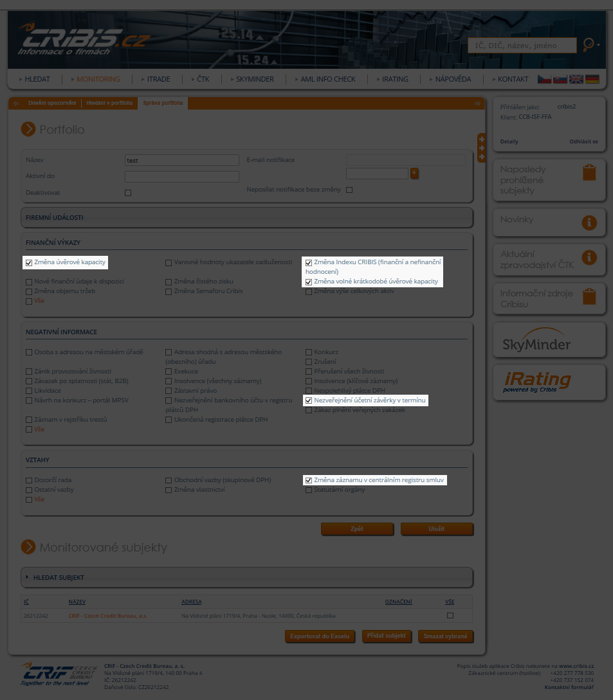
Task: Click the arrow icon beside Monitorované subjekty
Action: pos(28,547)
